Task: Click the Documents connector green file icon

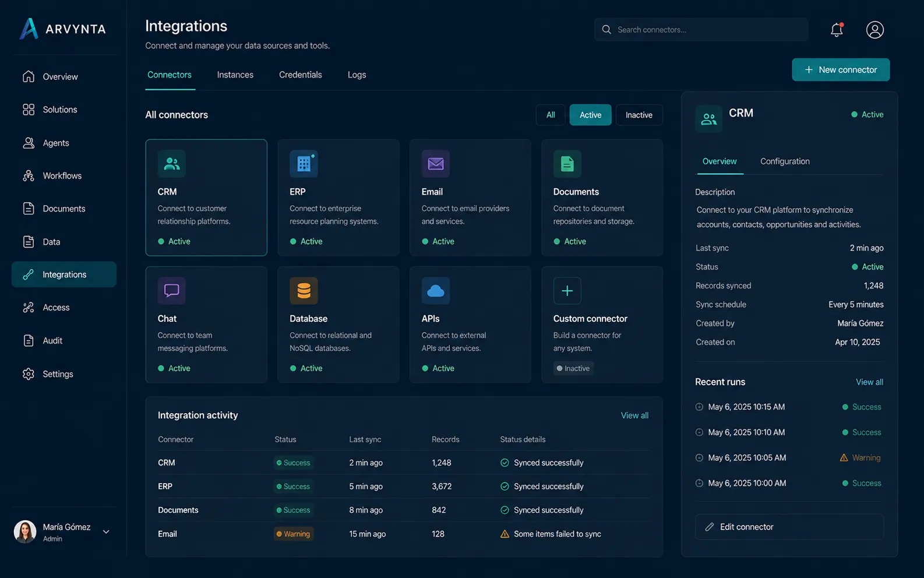Action: point(567,164)
